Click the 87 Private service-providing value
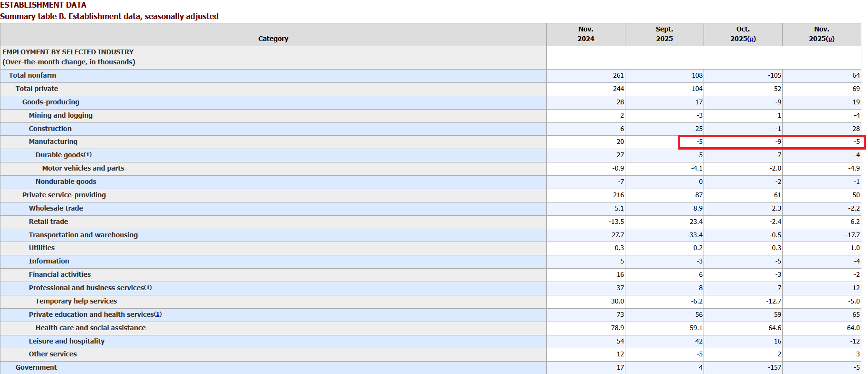 click(x=699, y=195)
